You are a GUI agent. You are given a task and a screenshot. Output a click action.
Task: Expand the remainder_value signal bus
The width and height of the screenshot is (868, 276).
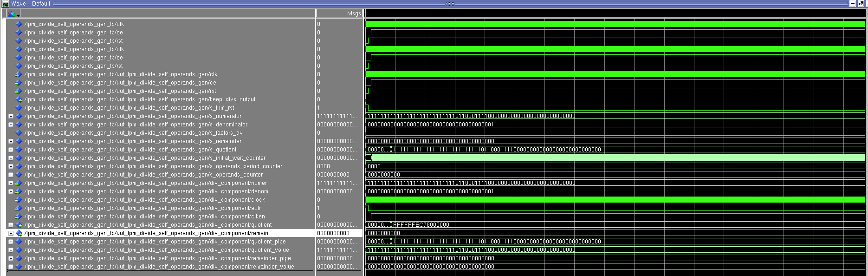(x=11, y=267)
